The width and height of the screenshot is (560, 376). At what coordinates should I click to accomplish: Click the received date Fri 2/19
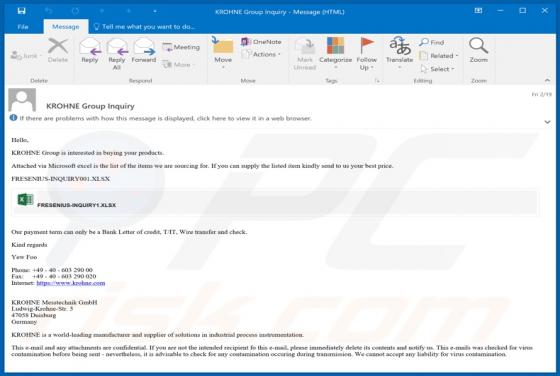click(541, 94)
